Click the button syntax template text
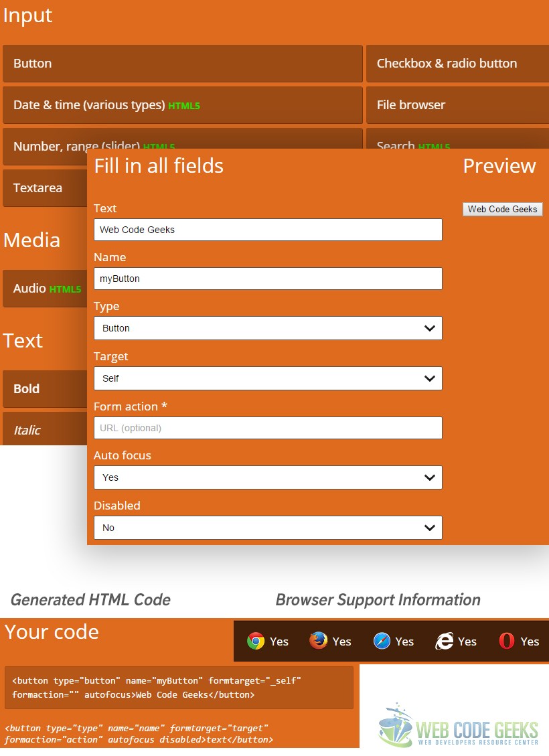Viewport: 549px width, 756px height. pos(139,734)
